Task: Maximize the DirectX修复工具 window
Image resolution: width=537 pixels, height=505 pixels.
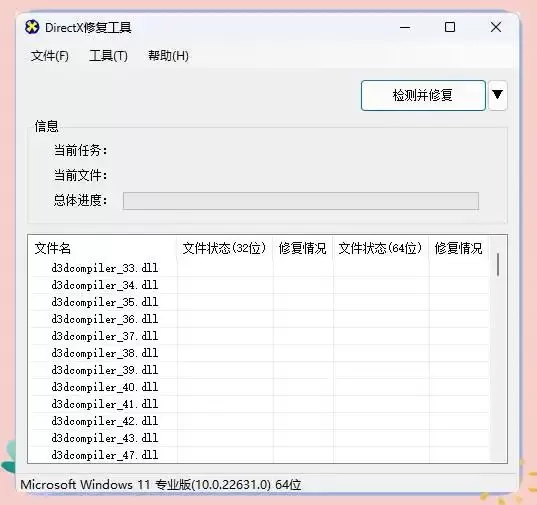Action: (x=450, y=27)
